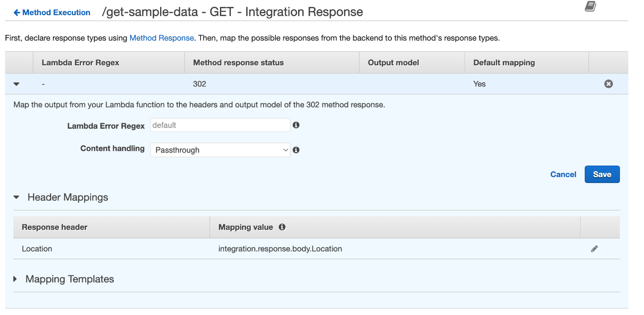Collapse the Header Mappings section
Viewport: 644px width, 315px height.
point(17,197)
